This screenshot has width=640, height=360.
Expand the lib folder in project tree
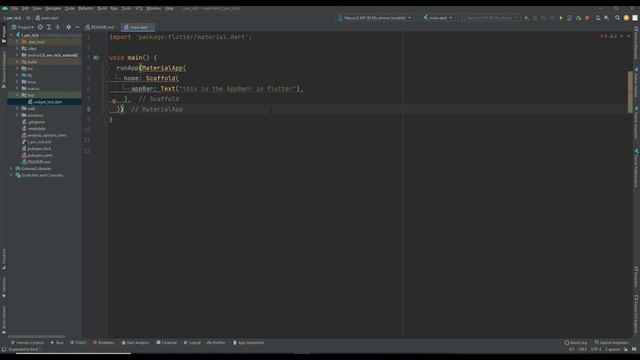pos(18,75)
